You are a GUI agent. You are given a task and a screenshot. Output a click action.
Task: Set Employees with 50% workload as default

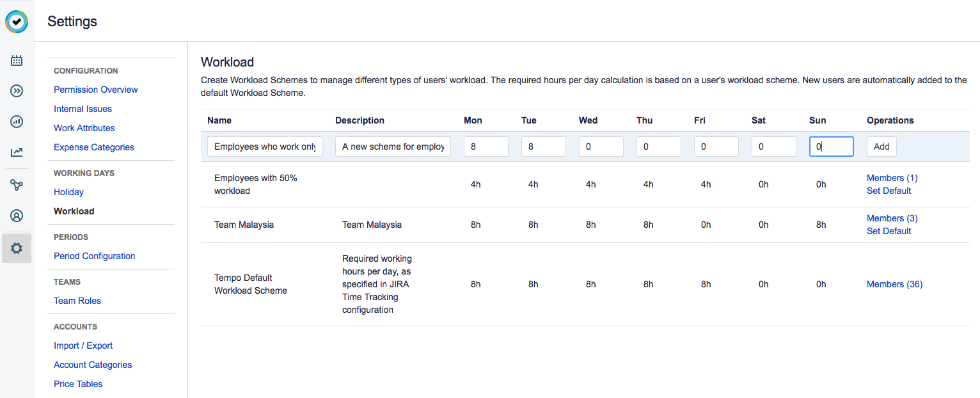889,190
